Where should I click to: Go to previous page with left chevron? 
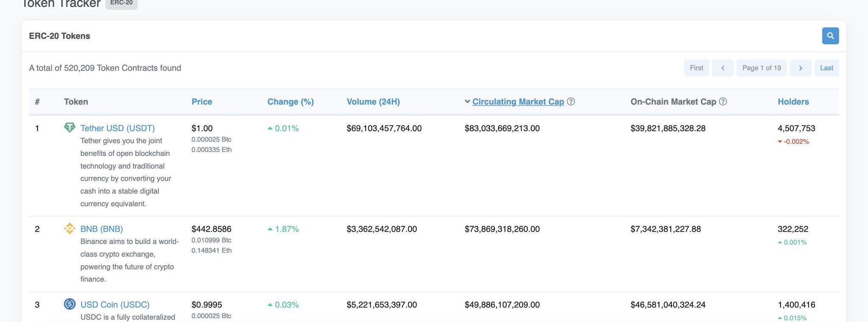723,68
